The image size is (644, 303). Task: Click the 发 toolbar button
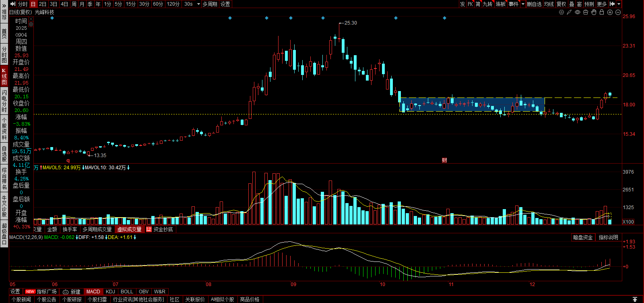(x=462, y=4)
